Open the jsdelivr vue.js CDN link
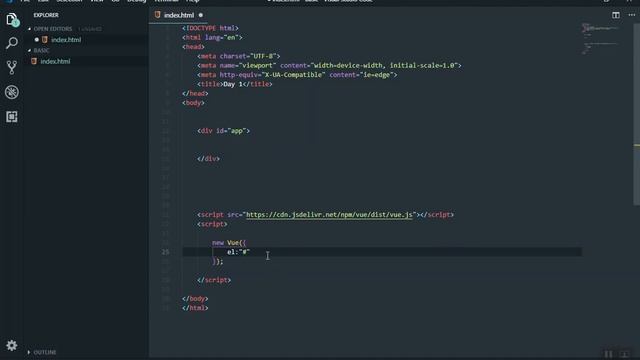 (x=329, y=215)
